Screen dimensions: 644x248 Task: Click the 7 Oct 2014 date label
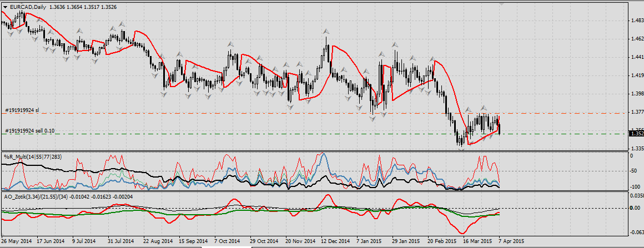coord(227,240)
